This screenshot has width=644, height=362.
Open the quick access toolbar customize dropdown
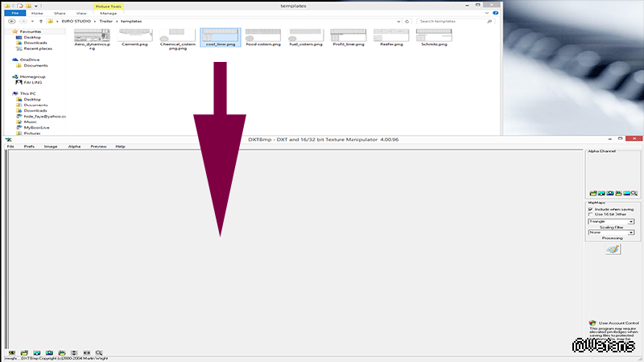(x=36, y=6)
